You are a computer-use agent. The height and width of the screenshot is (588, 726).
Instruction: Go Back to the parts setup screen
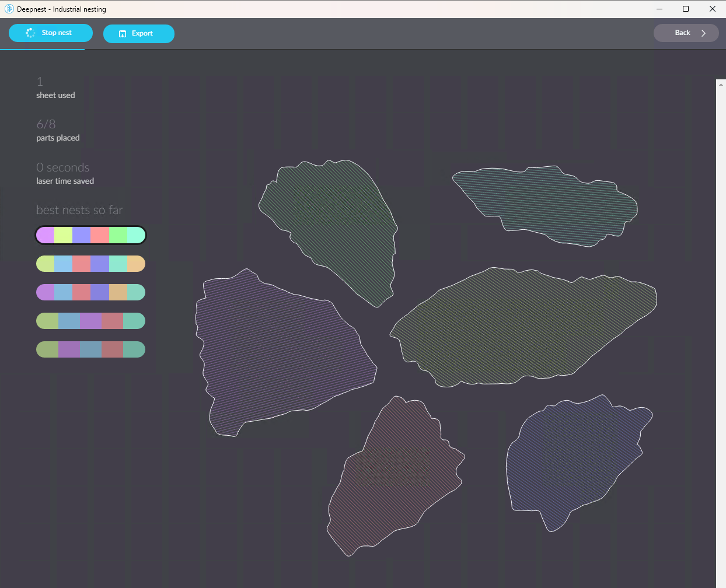point(686,33)
